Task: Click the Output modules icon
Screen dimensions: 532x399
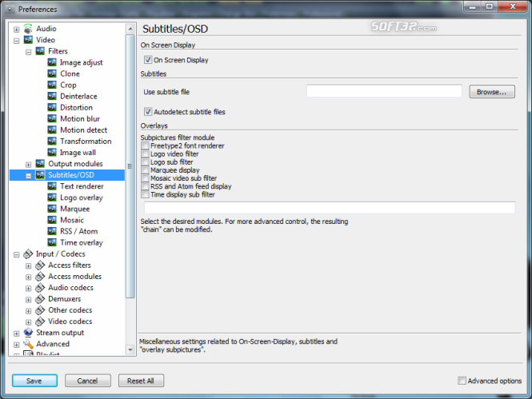Action: pos(40,164)
